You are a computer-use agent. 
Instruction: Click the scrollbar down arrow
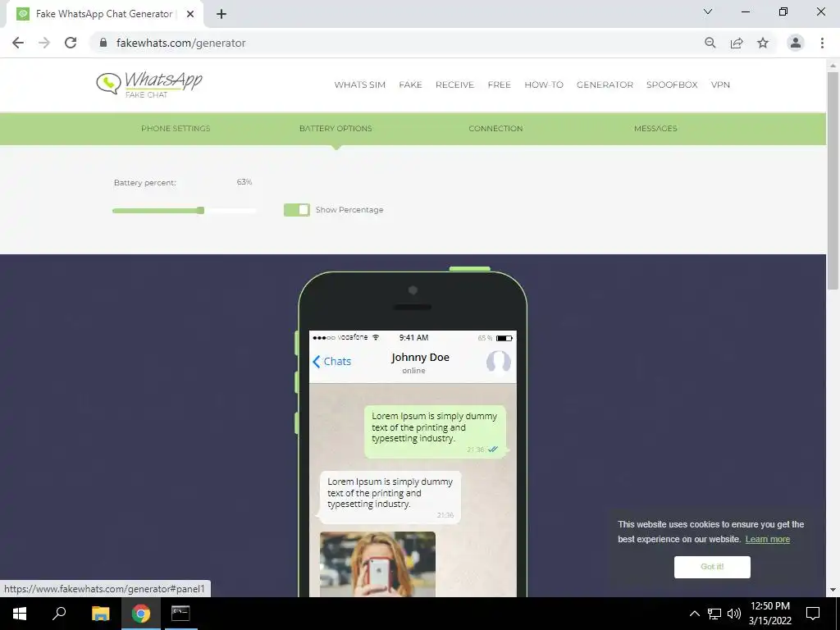click(833, 590)
